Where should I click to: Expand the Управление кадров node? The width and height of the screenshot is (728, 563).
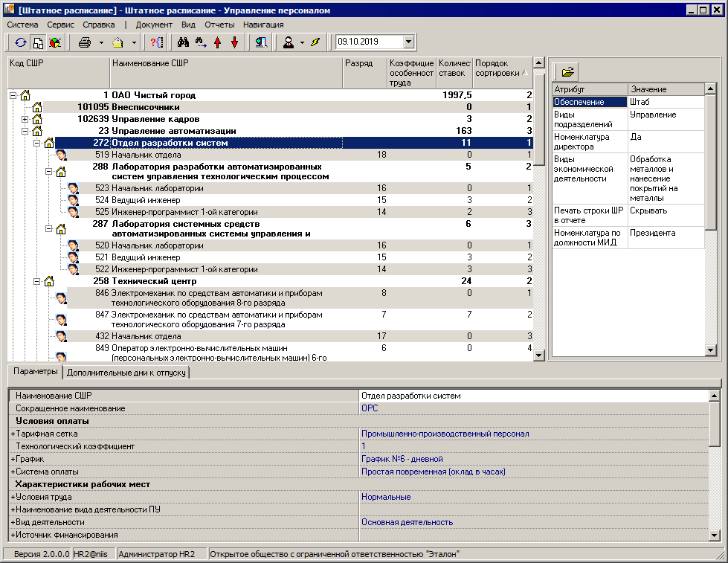25,120
